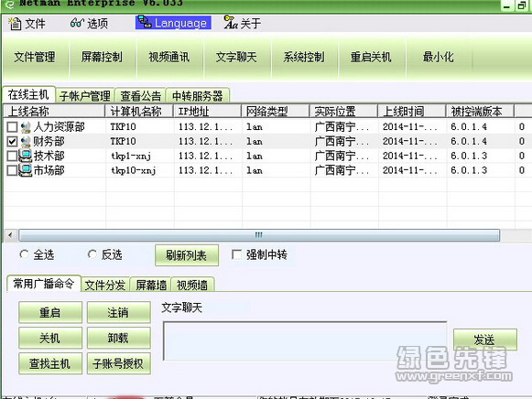The image size is (532, 399).
Task: Enable the 强制中转 checkbox
Action: click(x=236, y=254)
